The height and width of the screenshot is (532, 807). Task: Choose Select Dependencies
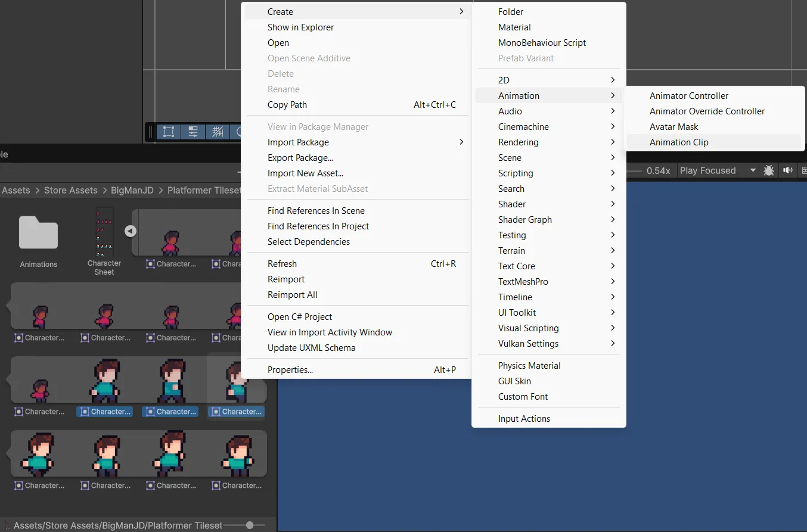(358, 242)
